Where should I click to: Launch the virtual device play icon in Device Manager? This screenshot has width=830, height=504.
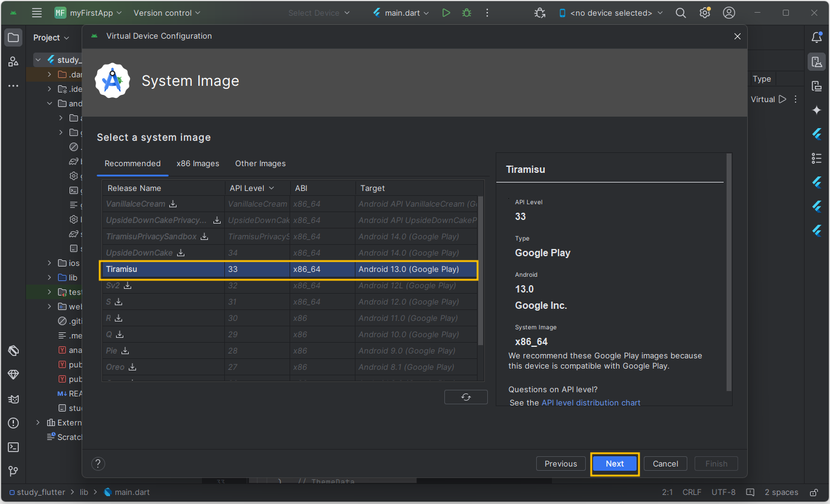point(782,99)
